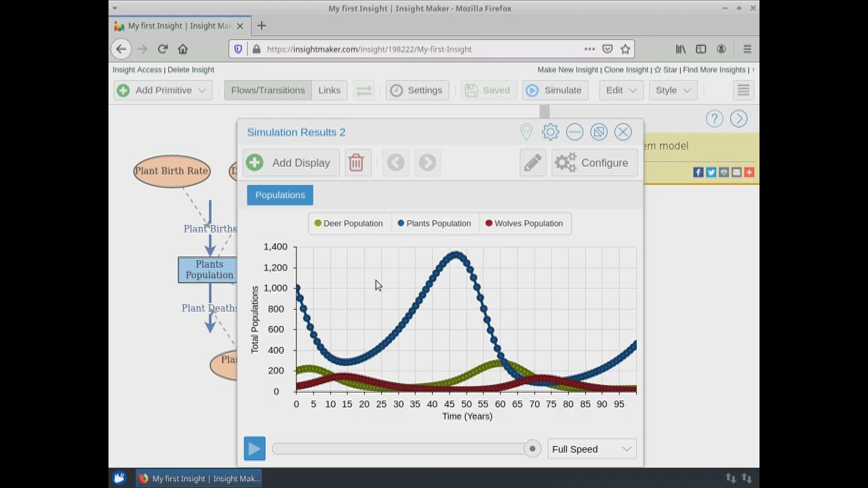
Task: Toggle Deer Population series in legend
Action: pos(349,223)
